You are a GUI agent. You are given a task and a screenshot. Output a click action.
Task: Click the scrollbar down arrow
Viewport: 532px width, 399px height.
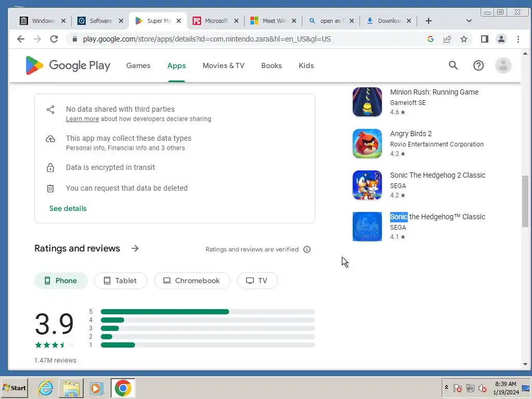[525, 364]
